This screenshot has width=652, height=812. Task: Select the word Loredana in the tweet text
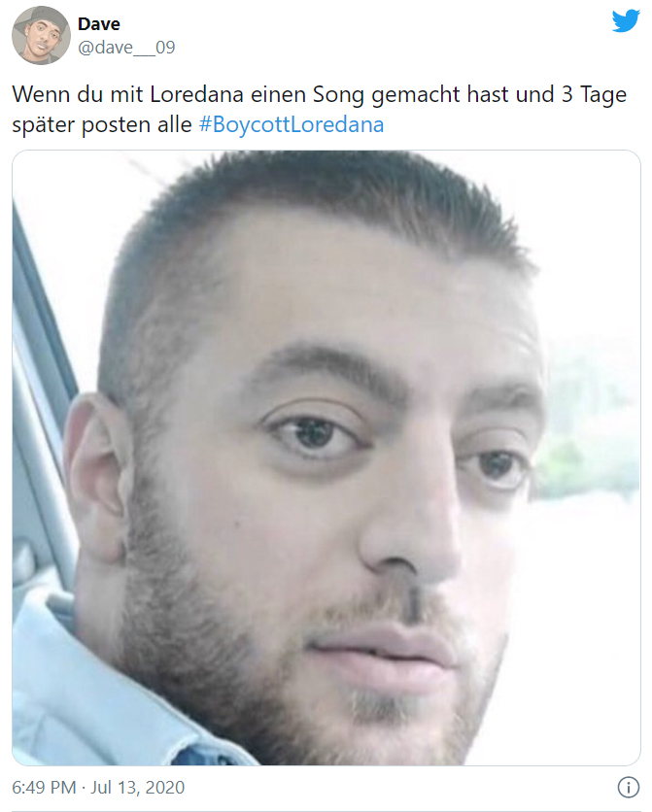tap(197, 95)
